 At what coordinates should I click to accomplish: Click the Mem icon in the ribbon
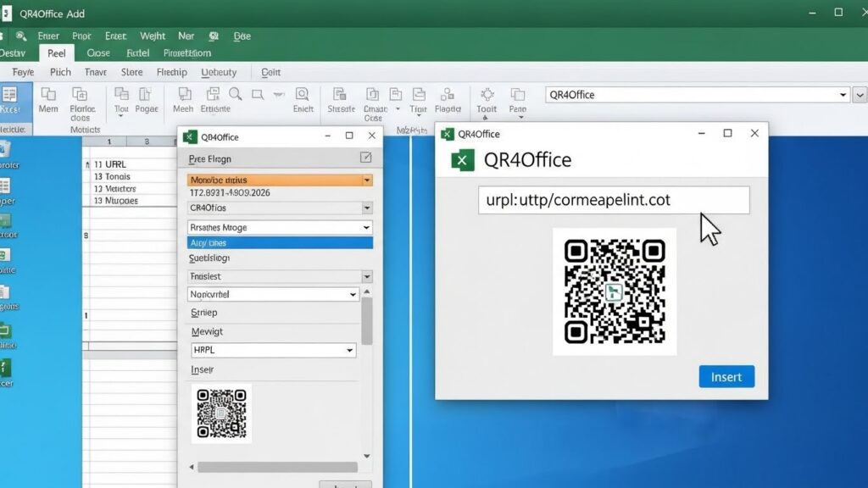[x=48, y=96]
